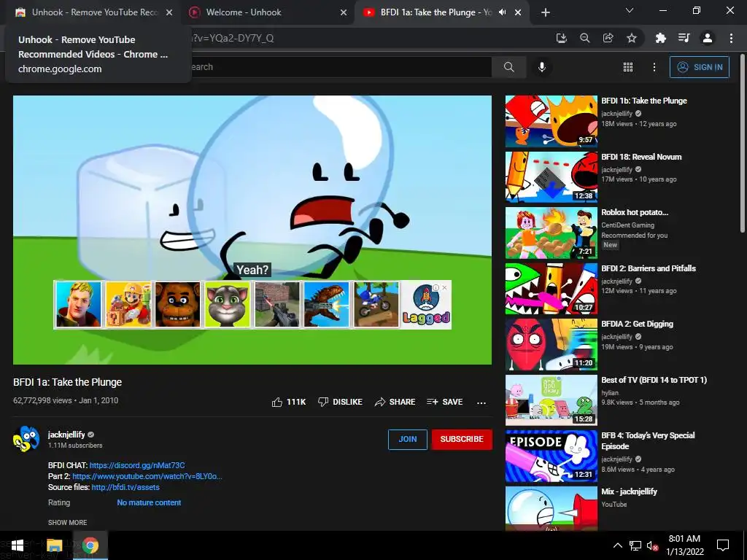This screenshot has height=560, width=747.
Task: Activate voice search microphone icon
Action: coord(542,67)
